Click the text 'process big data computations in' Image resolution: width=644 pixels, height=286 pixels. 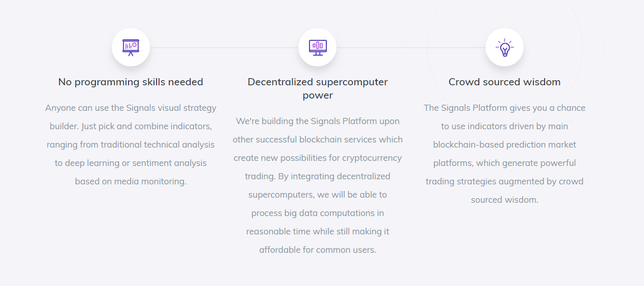(x=318, y=213)
